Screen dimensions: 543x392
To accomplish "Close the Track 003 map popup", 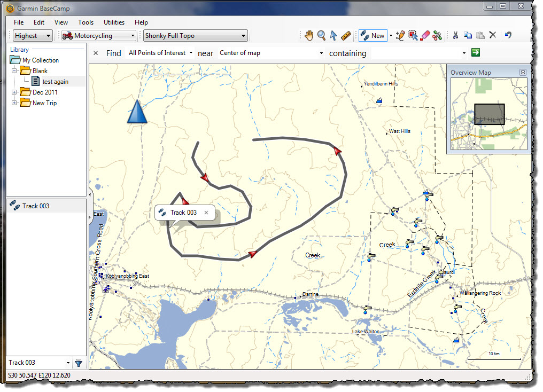I will tap(206, 213).
